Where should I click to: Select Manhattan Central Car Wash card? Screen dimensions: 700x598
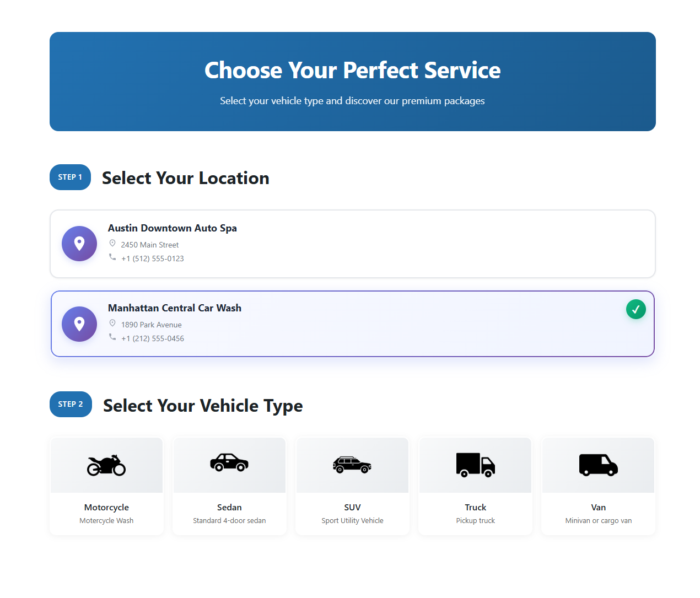click(353, 324)
